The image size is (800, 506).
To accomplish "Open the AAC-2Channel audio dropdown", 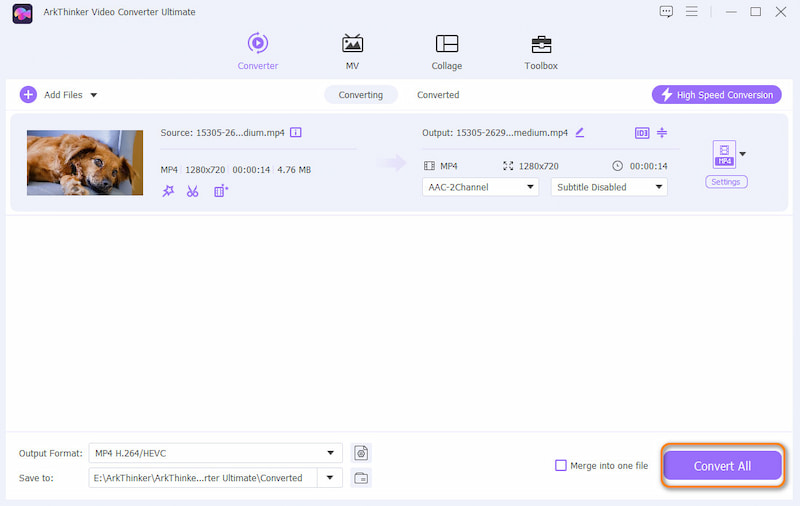I will (480, 187).
